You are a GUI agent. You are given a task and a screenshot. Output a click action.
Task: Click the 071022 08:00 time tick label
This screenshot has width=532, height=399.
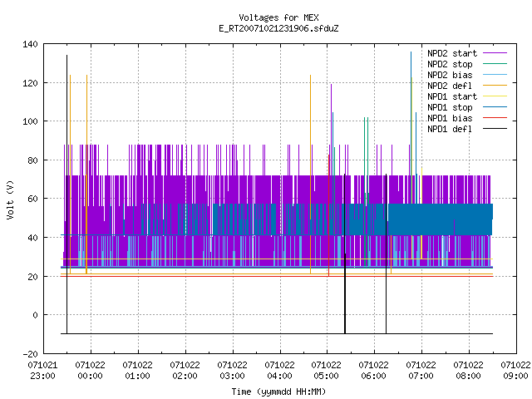click(469, 371)
